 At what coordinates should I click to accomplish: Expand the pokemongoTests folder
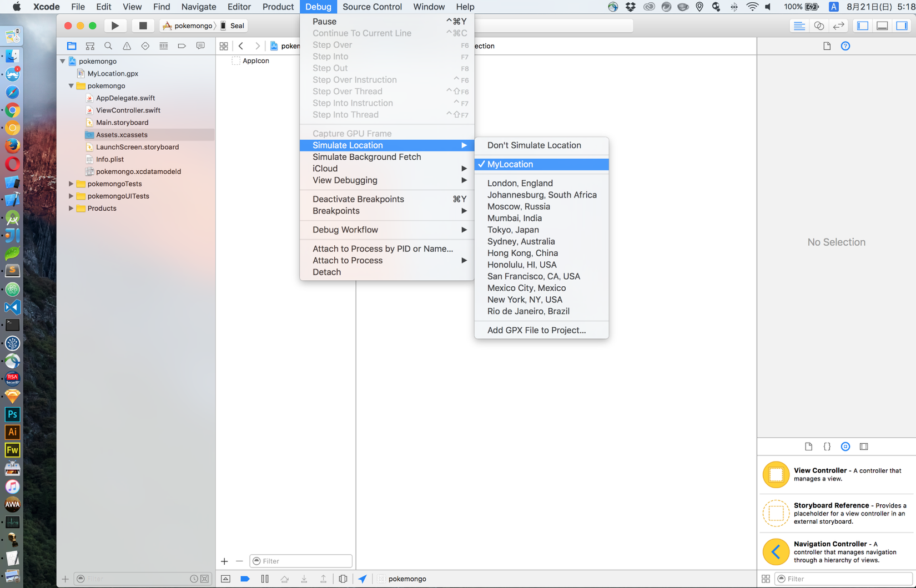(71, 184)
